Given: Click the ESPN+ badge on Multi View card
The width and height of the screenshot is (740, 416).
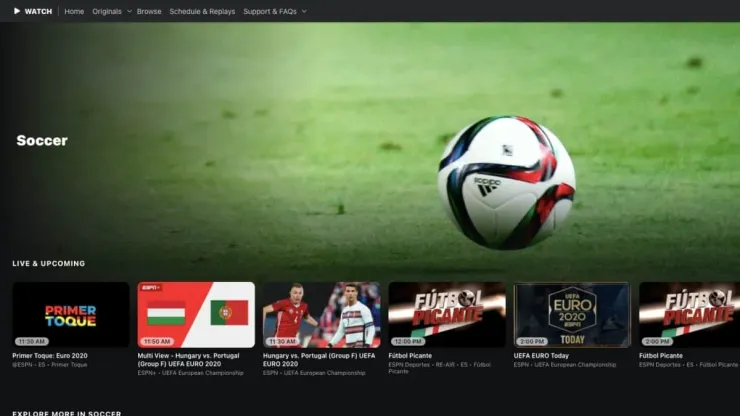Looking at the screenshot, I should tap(152, 288).
